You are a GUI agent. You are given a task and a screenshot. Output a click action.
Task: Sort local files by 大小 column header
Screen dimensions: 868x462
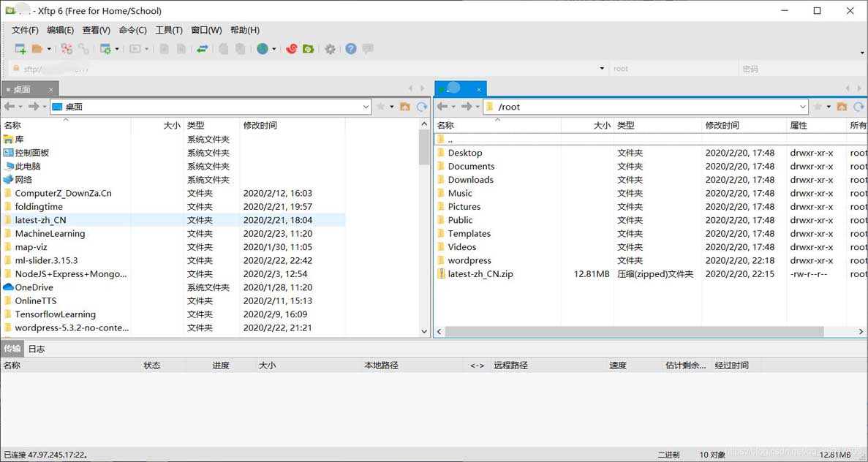click(172, 126)
